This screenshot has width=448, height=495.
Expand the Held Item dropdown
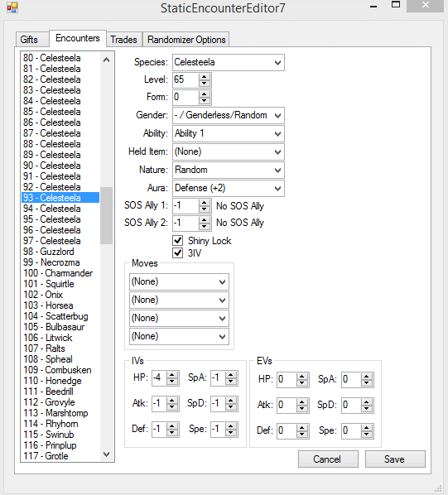click(x=229, y=151)
